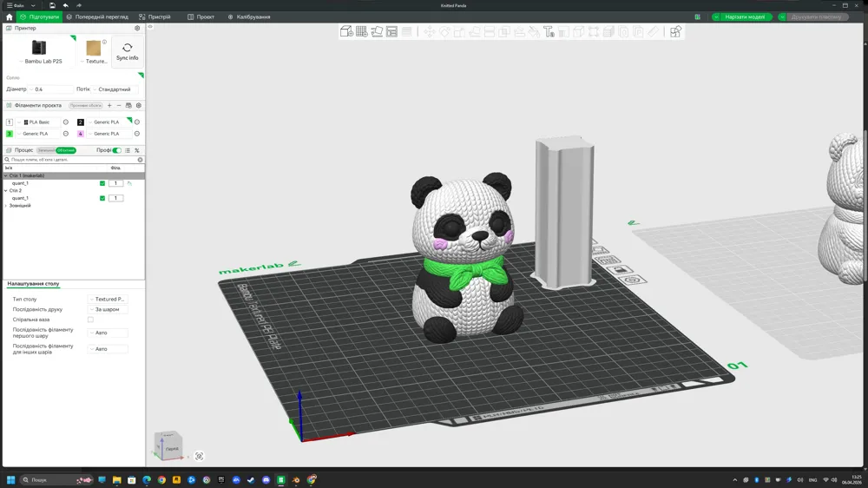Click the Home icon in top bar

pyautogui.click(x=9, y=17)
